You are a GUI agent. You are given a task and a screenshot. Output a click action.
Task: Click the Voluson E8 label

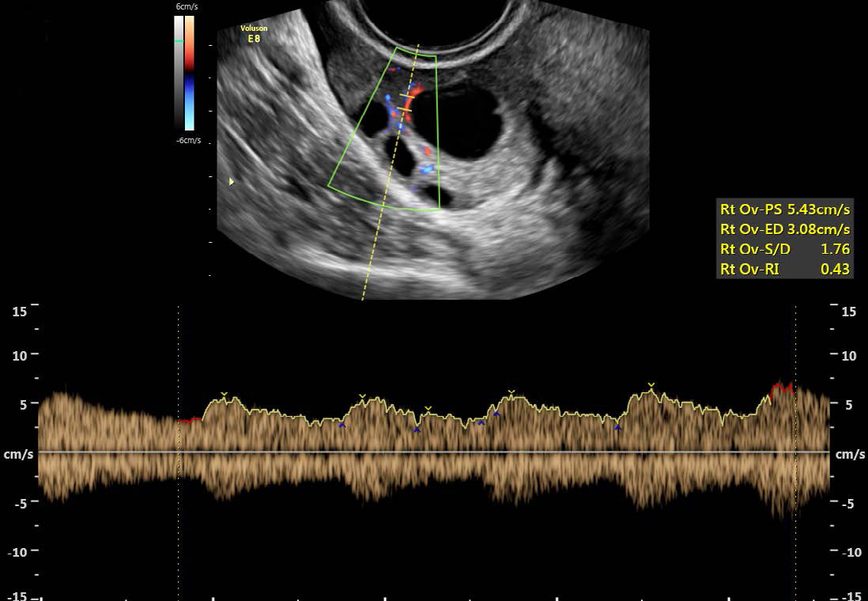(254, 33)
